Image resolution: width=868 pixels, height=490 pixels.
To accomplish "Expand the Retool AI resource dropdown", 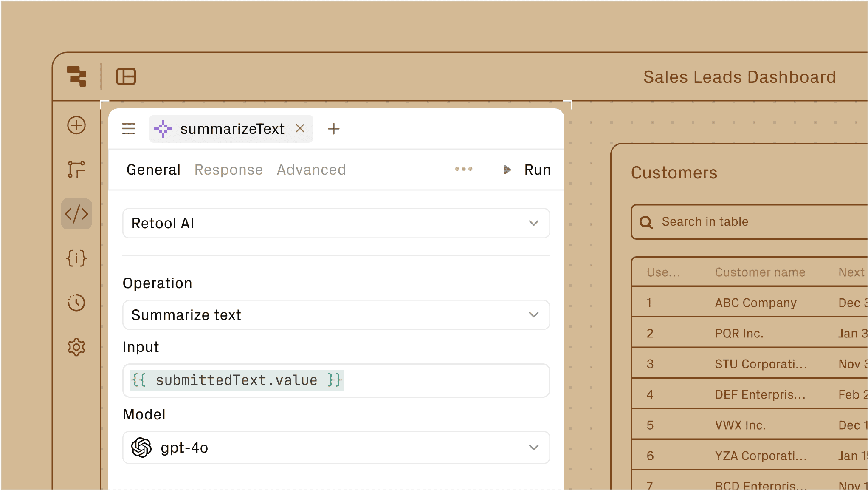I will coord(336,223).
